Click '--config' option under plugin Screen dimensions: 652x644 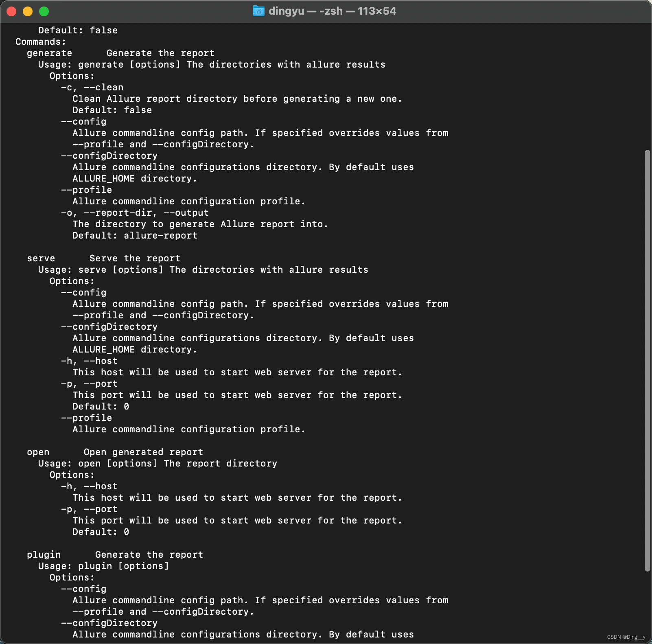(x=84, y=589)
